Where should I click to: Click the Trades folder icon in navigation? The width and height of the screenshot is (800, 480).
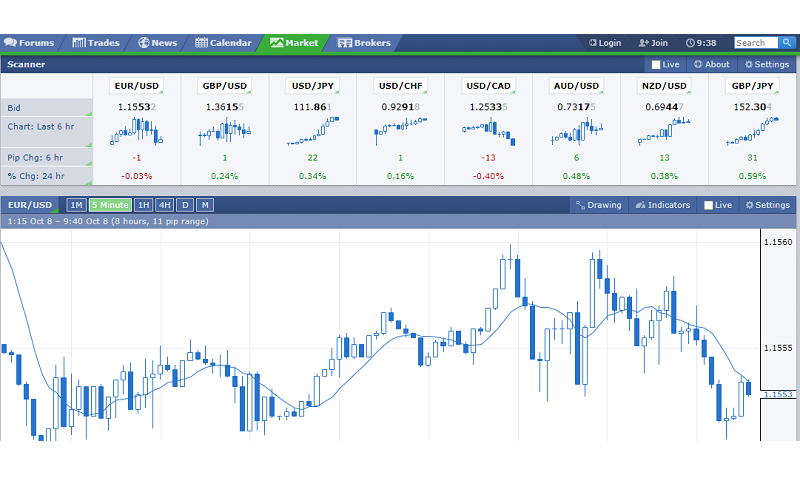[x=79, y=43]
